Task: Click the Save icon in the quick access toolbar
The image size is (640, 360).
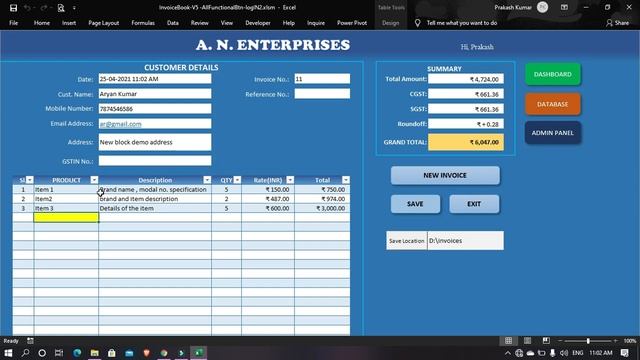Action: click(13, 8)
